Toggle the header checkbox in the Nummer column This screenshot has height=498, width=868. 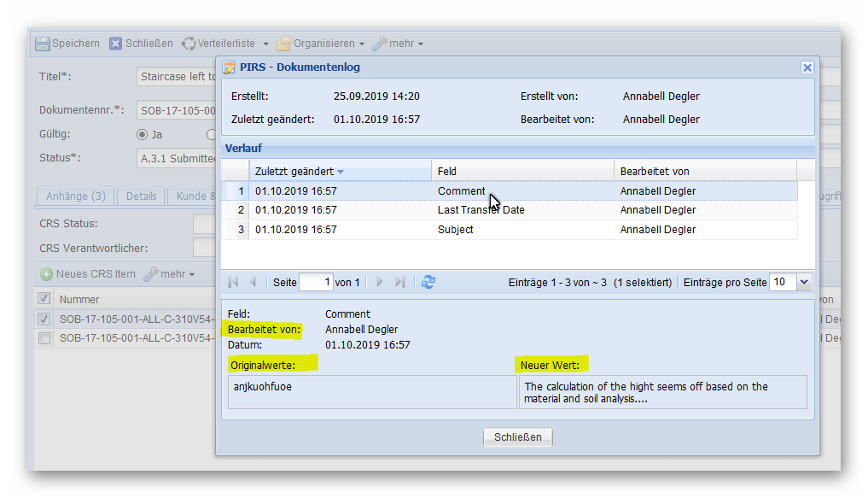[45, 299]
